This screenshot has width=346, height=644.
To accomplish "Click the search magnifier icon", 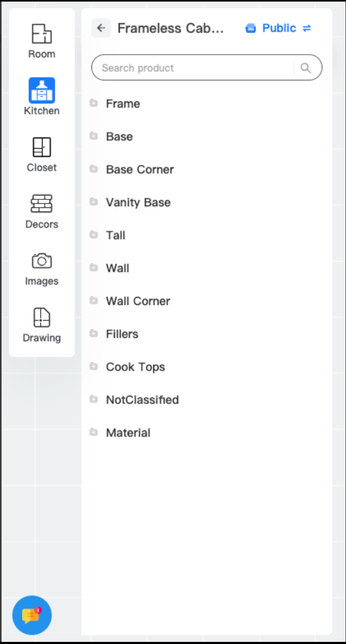I will [x=306, y=68].
